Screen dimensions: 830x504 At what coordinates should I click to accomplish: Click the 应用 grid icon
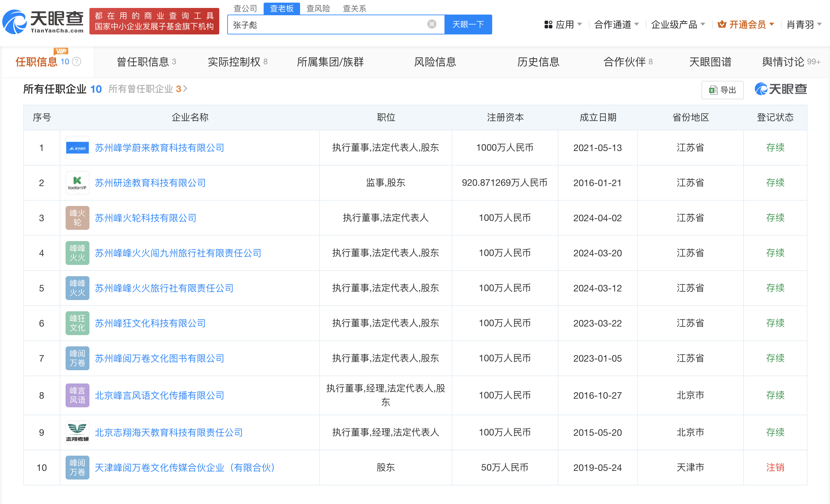[548, 25]
